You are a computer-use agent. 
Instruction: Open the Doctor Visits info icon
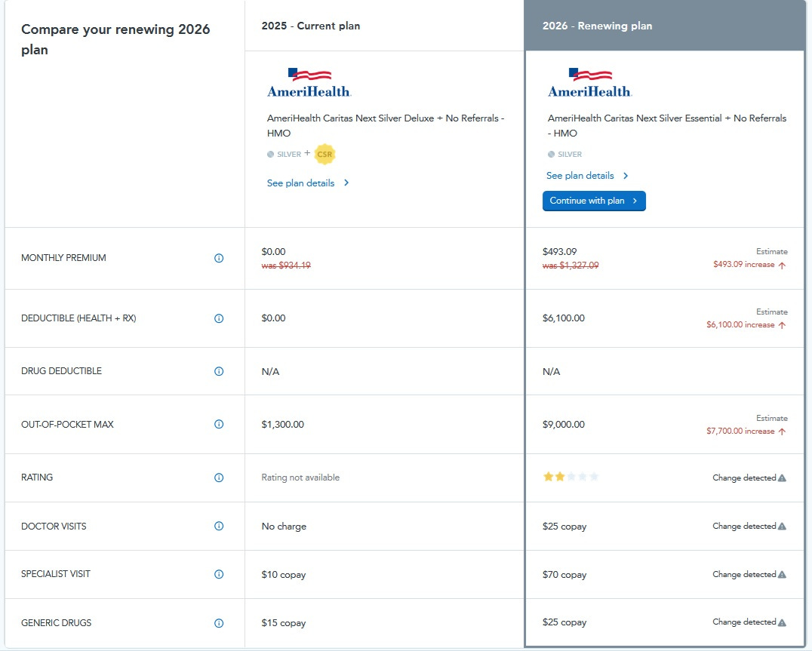click(219, 527)
